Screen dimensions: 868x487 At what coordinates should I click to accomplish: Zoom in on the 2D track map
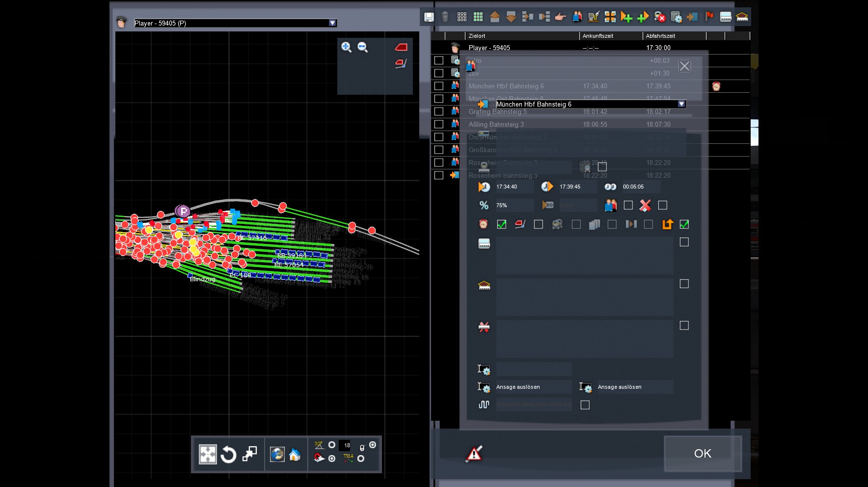pos(346,47)
